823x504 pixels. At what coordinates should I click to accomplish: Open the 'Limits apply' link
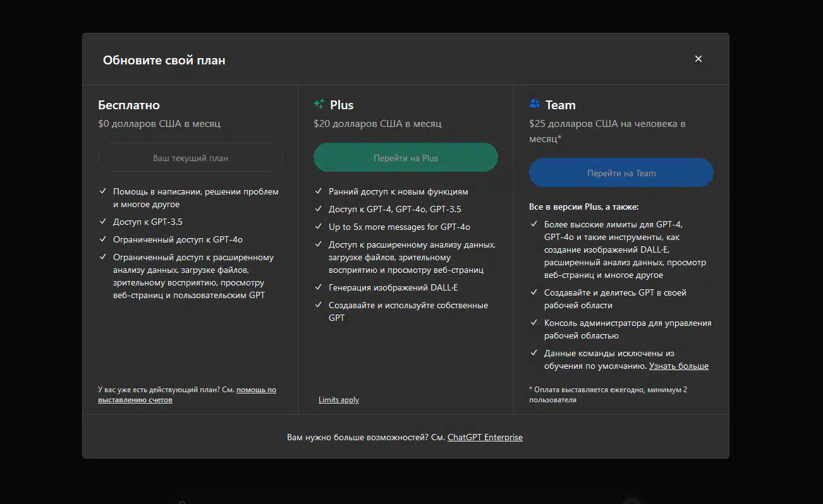click(339, 400)
